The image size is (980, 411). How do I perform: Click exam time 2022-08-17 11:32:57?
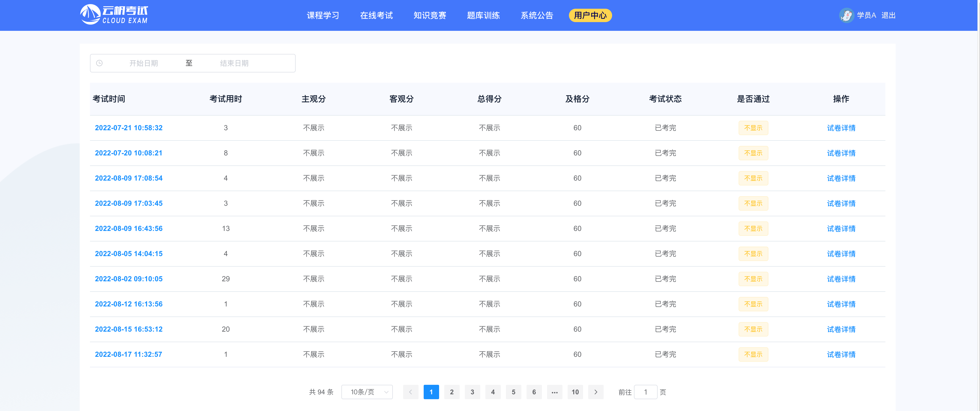point(129,354)
